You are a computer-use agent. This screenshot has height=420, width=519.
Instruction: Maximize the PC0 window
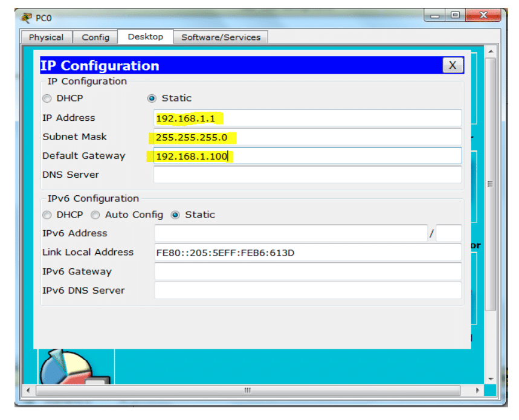pyautogui.click(x=456, y=15)
